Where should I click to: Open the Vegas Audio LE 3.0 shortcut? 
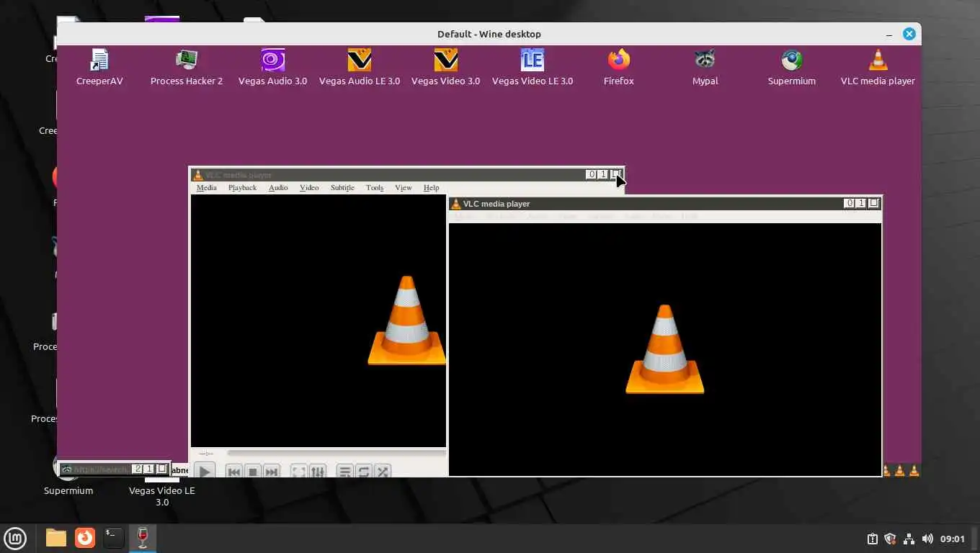[360, 68]
